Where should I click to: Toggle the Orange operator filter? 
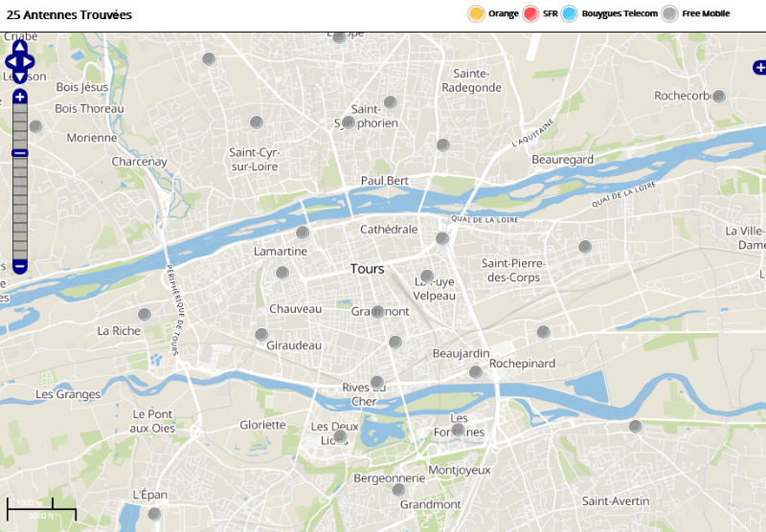coord(476,13)
